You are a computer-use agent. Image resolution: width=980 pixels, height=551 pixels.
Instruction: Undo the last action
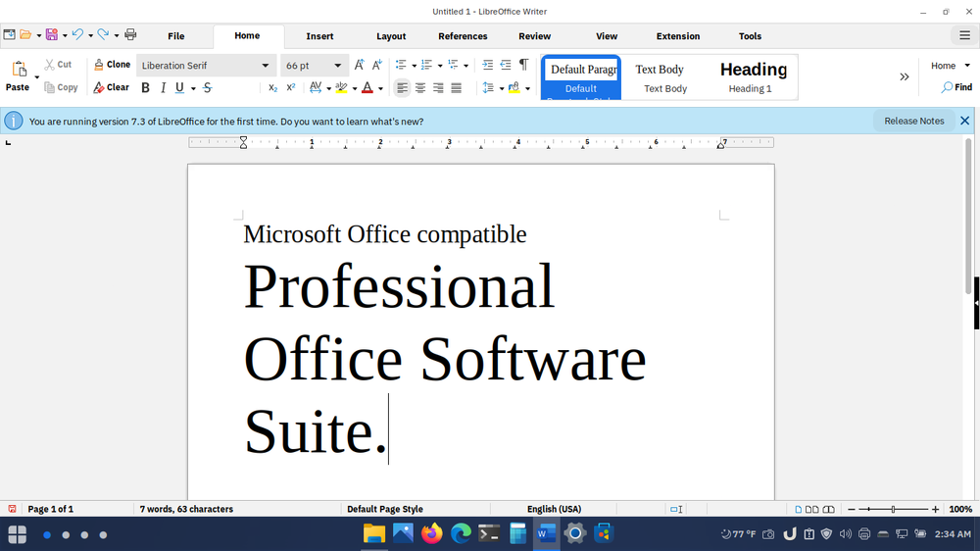pos(77,34)
